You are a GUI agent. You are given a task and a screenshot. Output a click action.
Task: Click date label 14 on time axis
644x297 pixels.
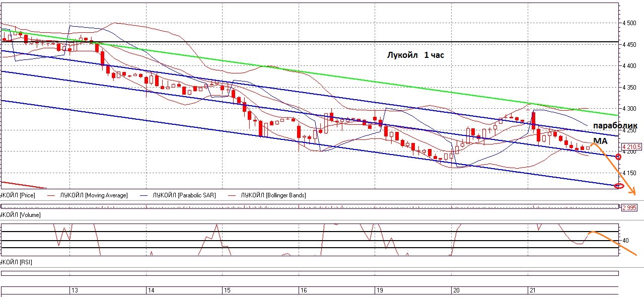(x=151, y=291)
